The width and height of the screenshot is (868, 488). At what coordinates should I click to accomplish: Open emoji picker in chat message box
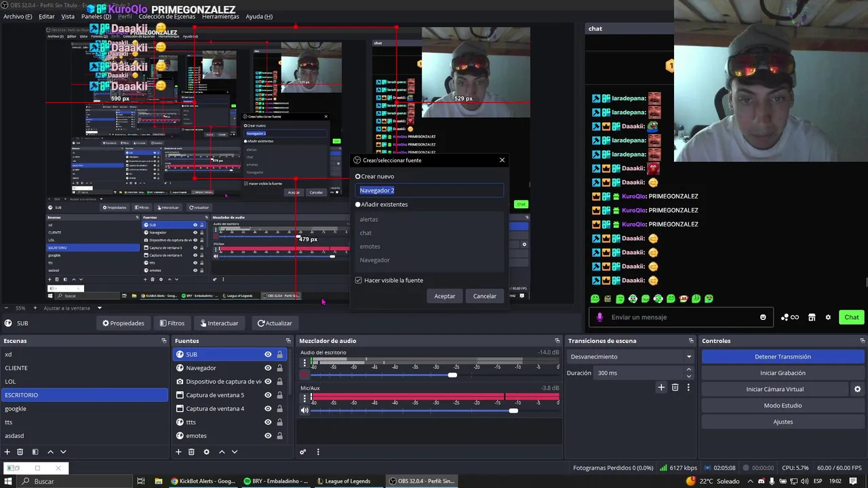[x=763, y=317]
